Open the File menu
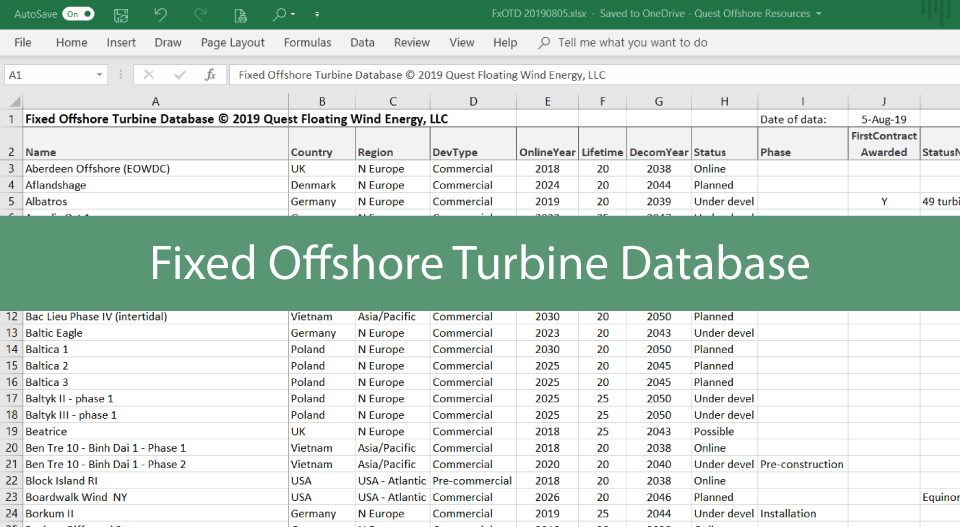Screen dimensions: 960x527 pyautogui.click(x=23, y=42)
